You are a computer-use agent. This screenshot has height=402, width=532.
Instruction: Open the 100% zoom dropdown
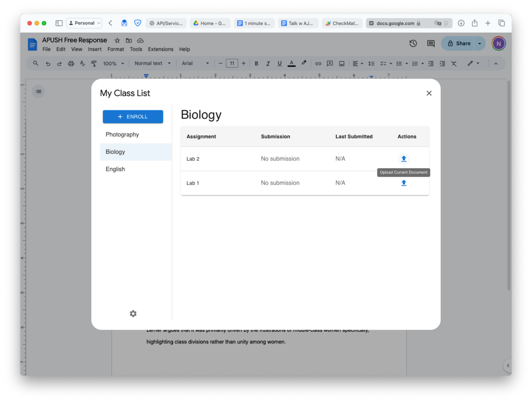coord(113,63)
